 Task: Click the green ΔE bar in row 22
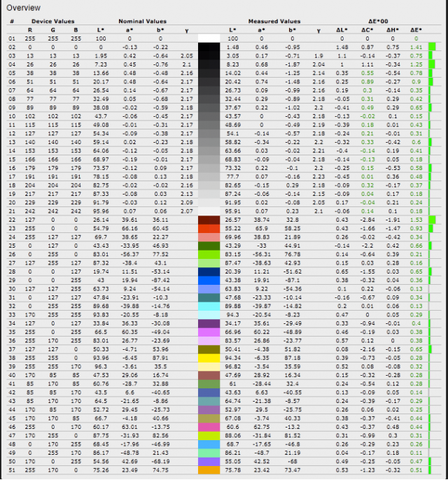point(432,220)
